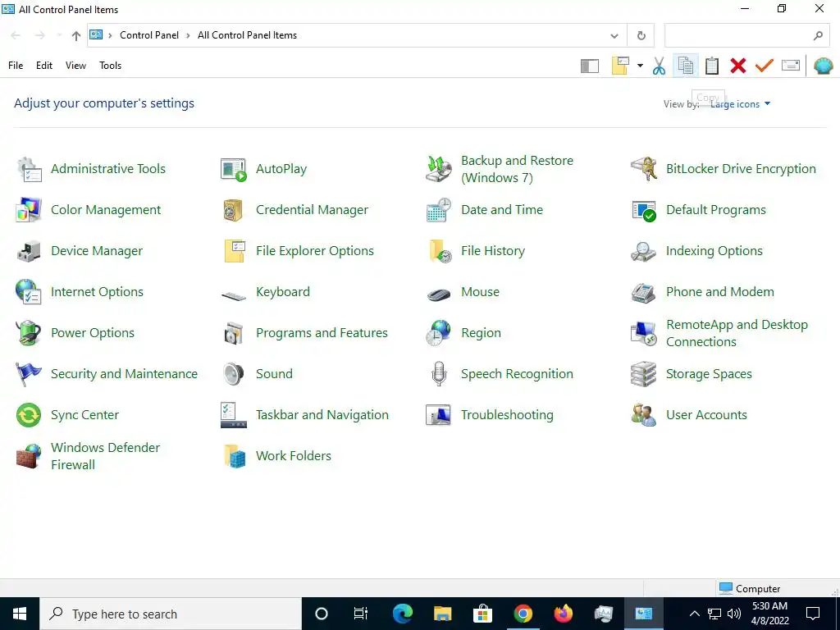Open the Region link
The height and width of the screenshot is (630, 840).
[481, 333]
